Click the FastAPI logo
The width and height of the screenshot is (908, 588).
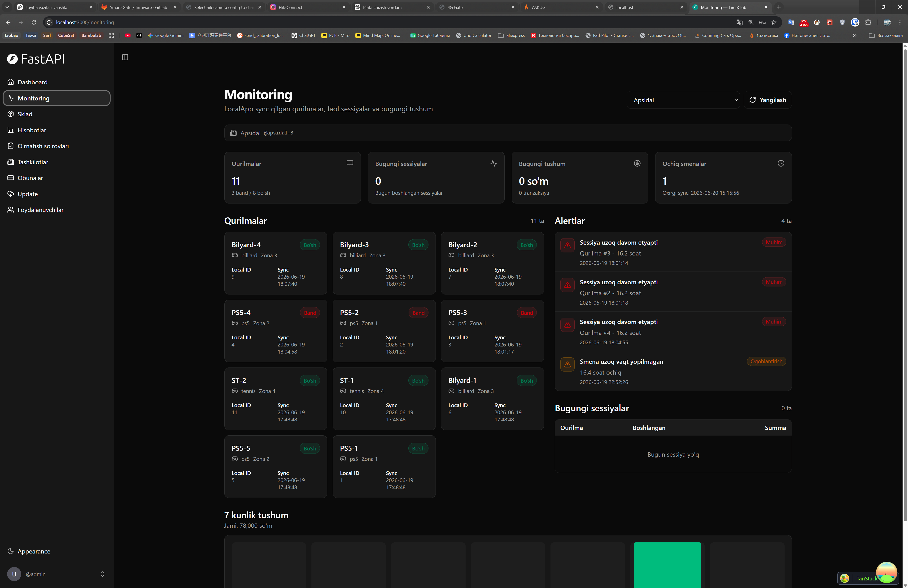point(35,59)
